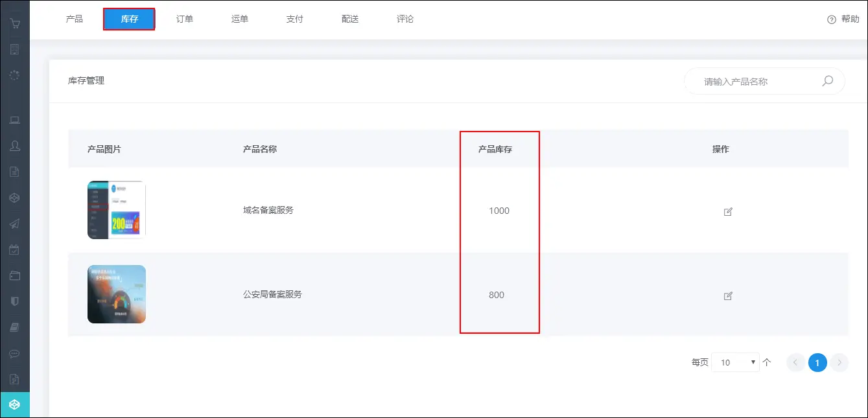
Task: Go to the 支付 tab
Action: [295, 19]
